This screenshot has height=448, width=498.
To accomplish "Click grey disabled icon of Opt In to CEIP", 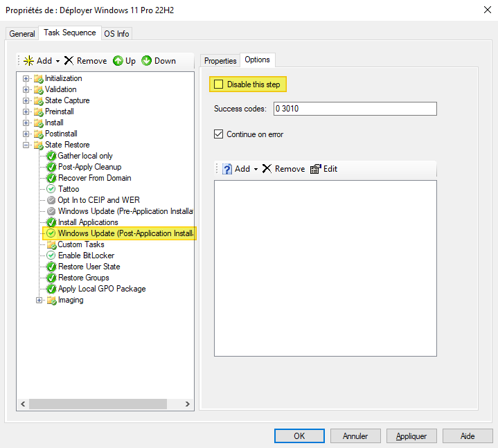I will [51, 200].
